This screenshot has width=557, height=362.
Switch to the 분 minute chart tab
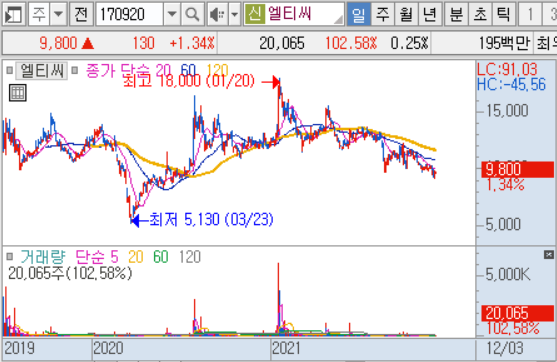pos(456,14)
